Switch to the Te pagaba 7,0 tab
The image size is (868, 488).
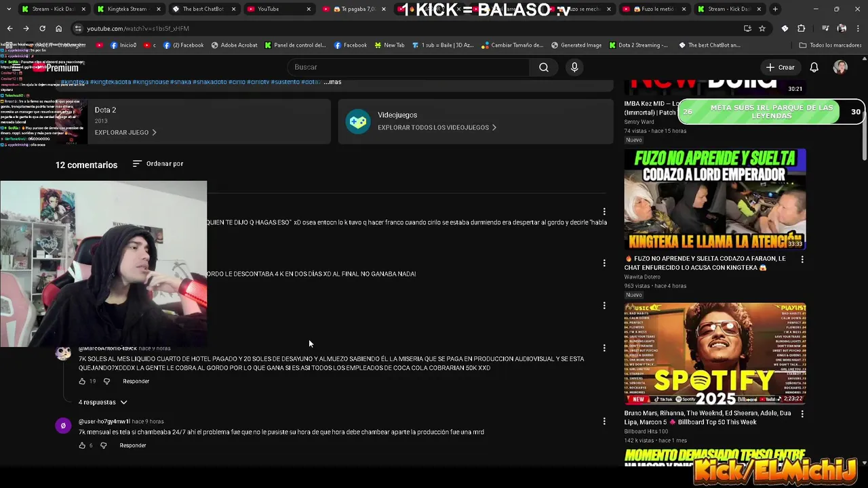(353, 9)
